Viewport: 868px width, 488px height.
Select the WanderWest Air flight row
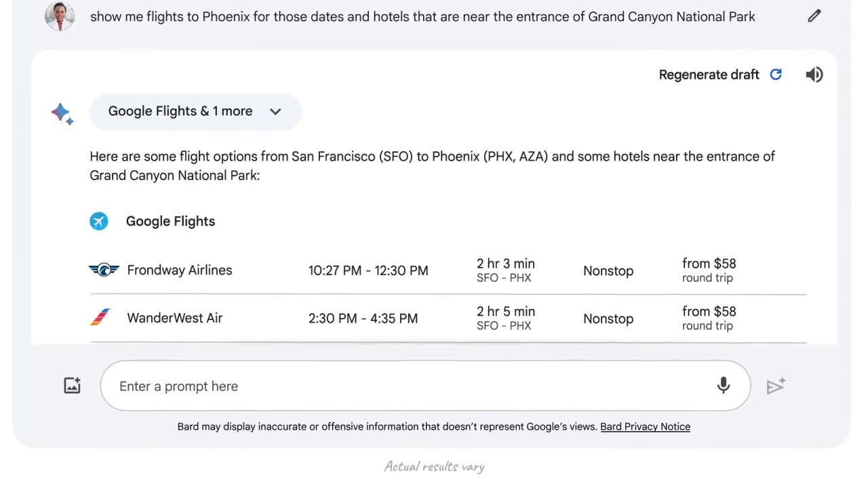pos(448,319)
